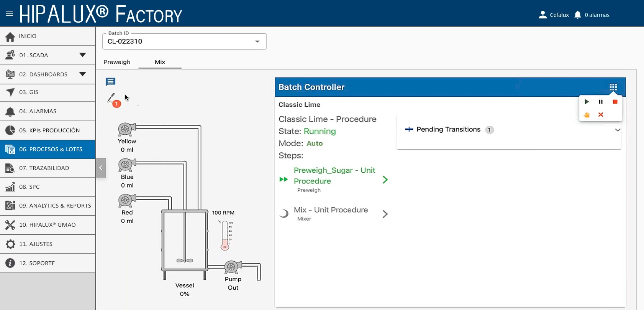This screenshot has width=644, height=310.
Task: Open 07. TRAZABILIDAD
Action: tap(48, 168)
